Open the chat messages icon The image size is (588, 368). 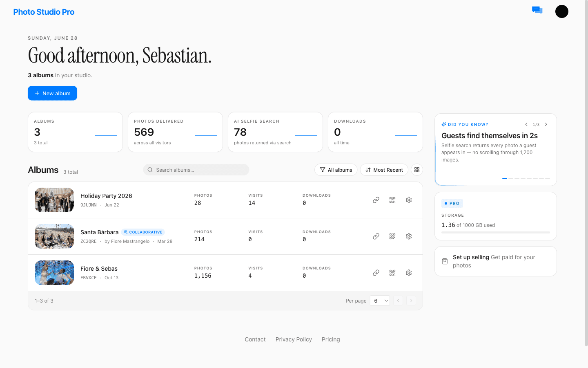click(537, 10)
